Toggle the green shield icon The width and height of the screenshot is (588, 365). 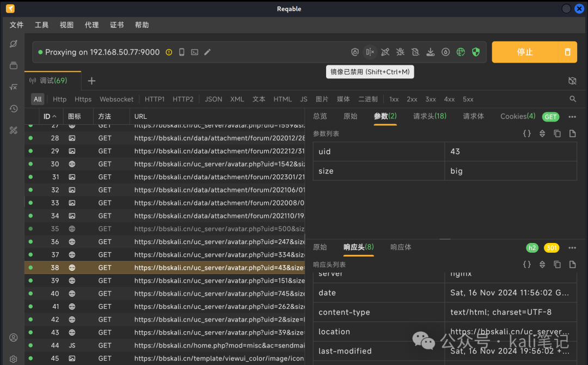click(476, 52)
